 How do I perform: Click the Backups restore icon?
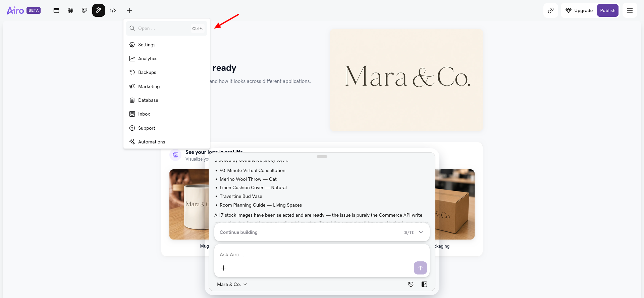click(x=132, y=72)
